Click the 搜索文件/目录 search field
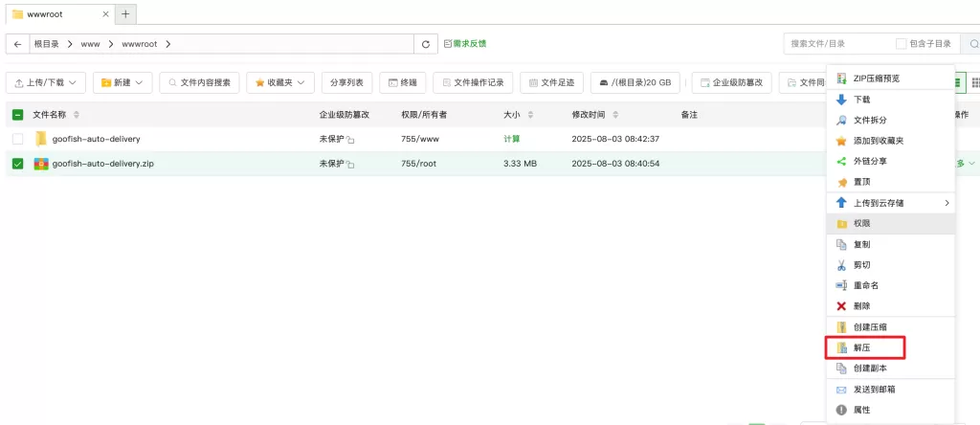 (x=837, y=44)
